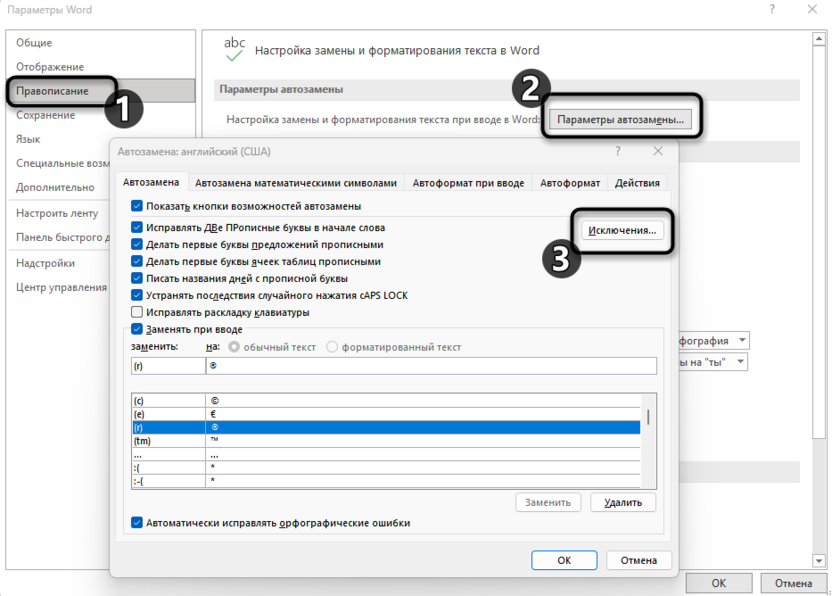This screenshot has width=832, height=596.
Task: Click Параметры автозамены button
Action: (620, 119)
